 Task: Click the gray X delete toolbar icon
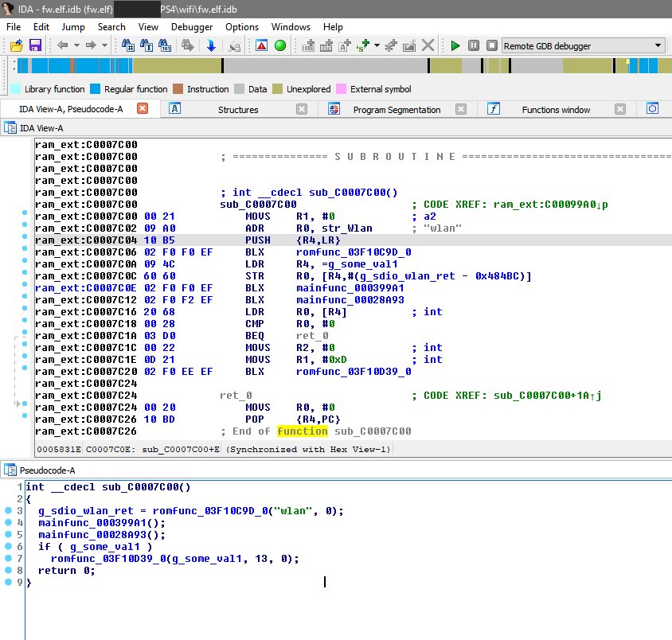(x=428, y=46)
